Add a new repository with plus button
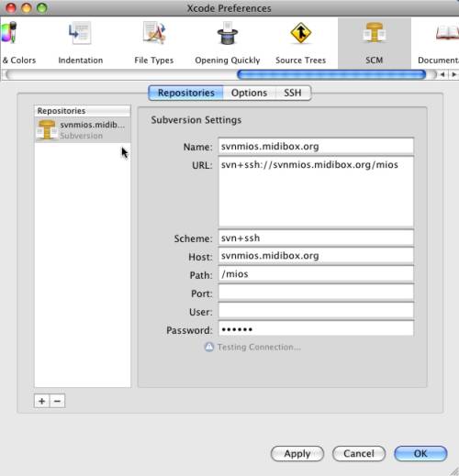Image resolution: width=459 pixels, height=476 pixels. tap(42, 401)
